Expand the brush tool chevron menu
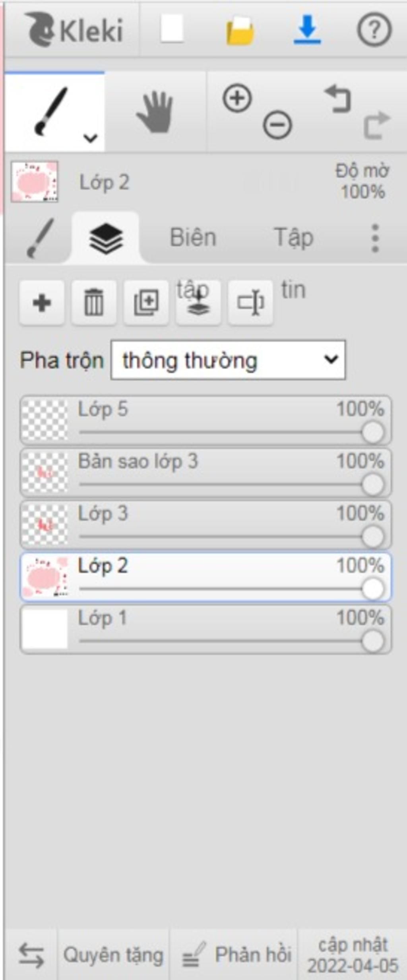Screen dimensions: 407x980 (x=91, y=138)
